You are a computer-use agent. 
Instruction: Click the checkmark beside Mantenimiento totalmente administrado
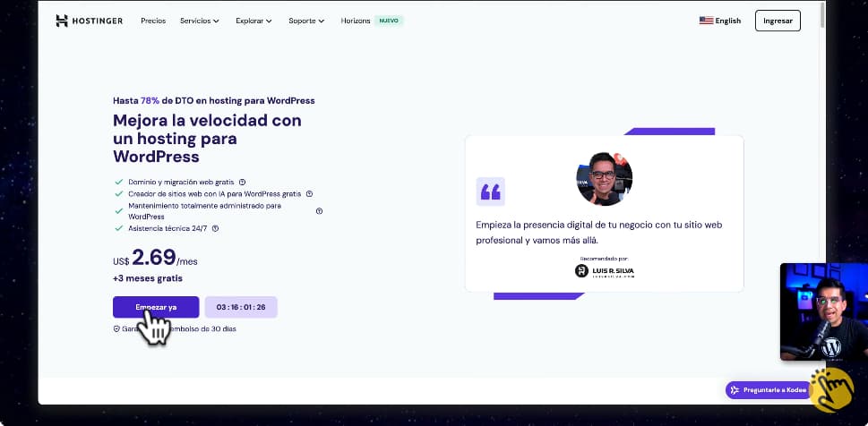[118, 211]
